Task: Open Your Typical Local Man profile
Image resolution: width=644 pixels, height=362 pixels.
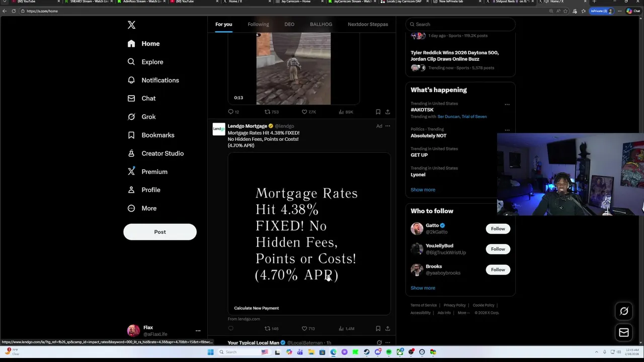Action: pos(253,343)
